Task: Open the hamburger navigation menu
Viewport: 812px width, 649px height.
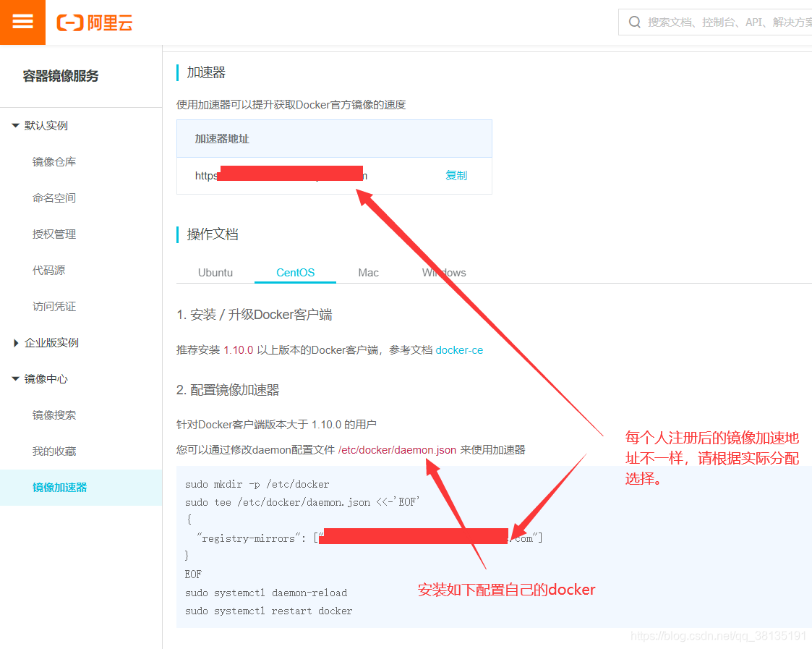Action: click(22, 22)
